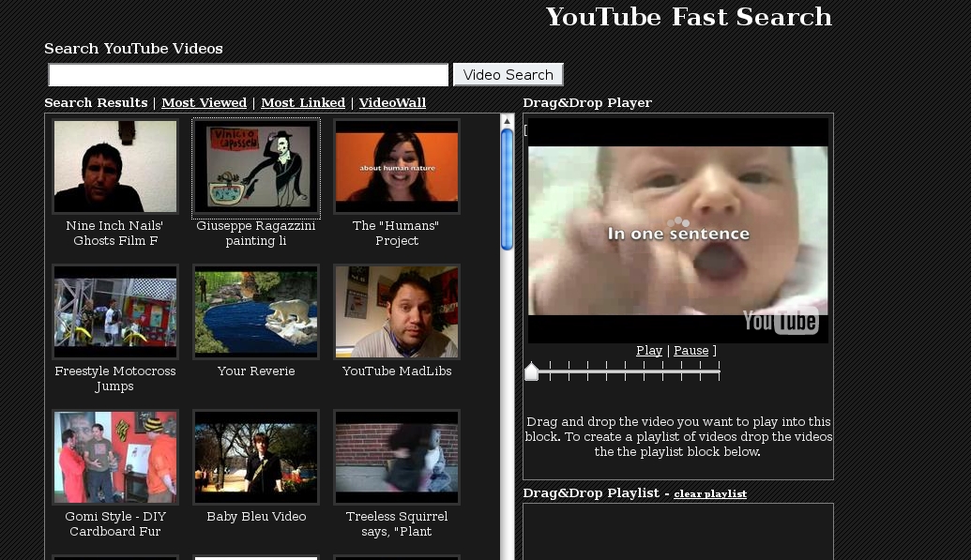Switch to the Most Linked tab
The image size is (971, 560).
[x=303, y=103]
